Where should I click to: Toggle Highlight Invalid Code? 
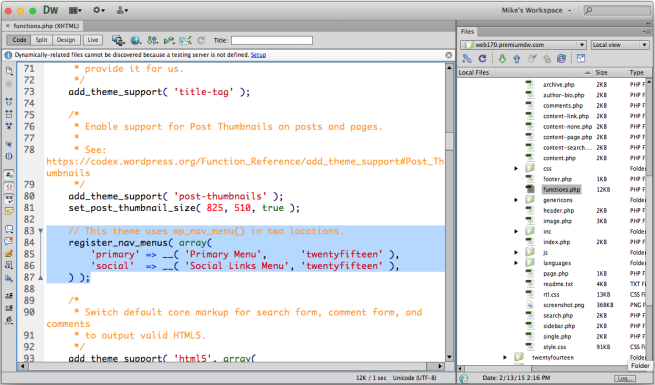pyautogui.click(x=9, y=187)
